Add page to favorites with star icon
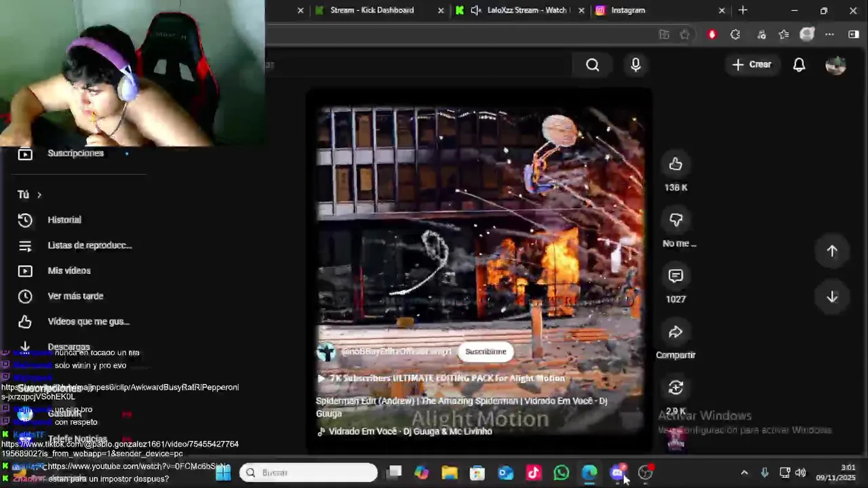The width and height of the screenshot is (868, 488). click(x=685, y=35)
